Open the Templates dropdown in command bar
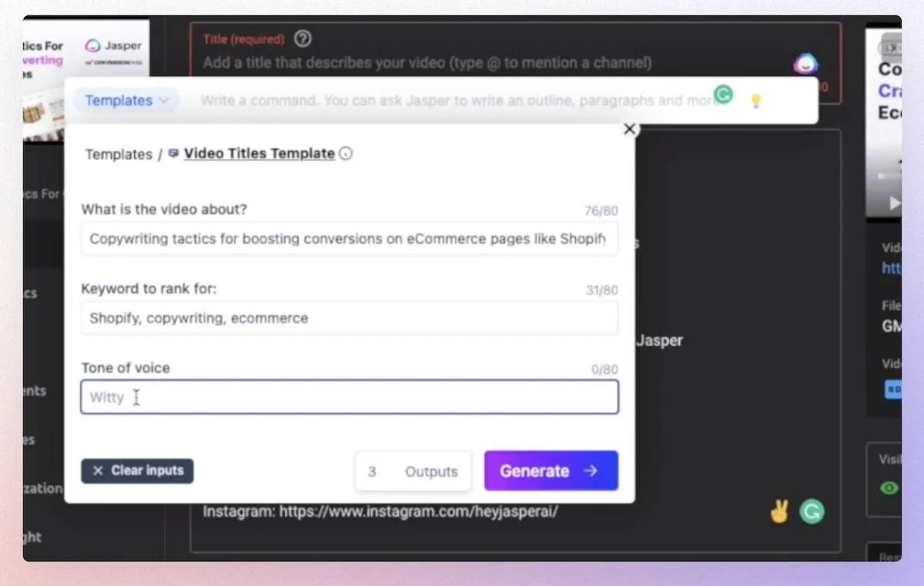The width and height of the screenshot is (924, 586). (x=127, y=100)
